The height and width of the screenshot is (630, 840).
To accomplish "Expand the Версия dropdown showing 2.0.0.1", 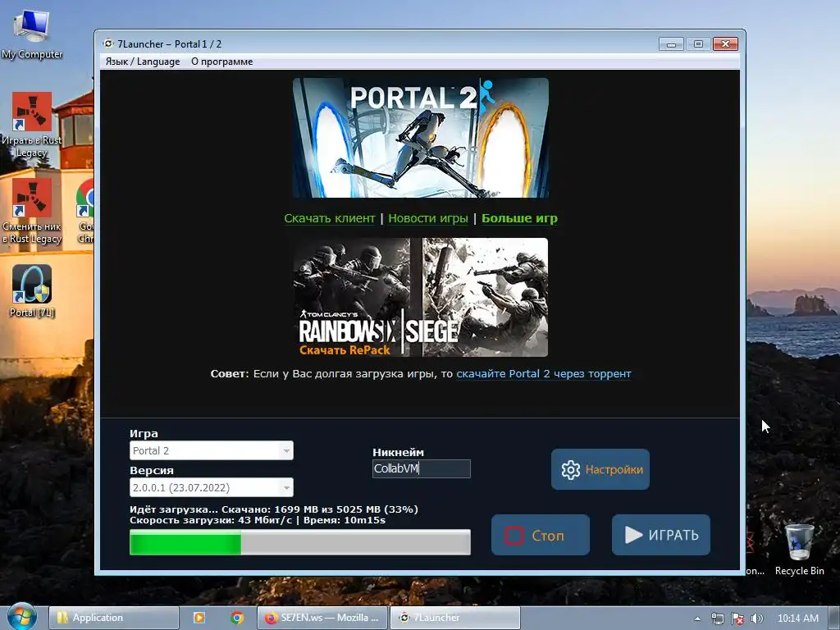I will tap(212, 487).
